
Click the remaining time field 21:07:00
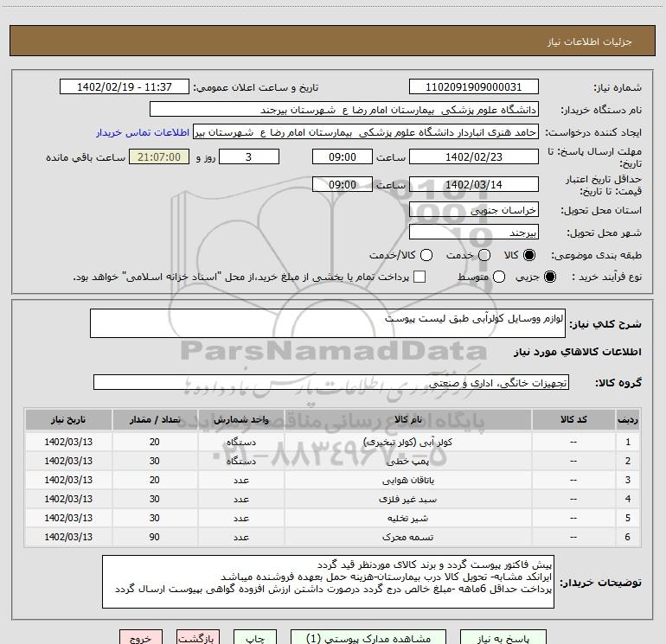click(x=159, y=156)
